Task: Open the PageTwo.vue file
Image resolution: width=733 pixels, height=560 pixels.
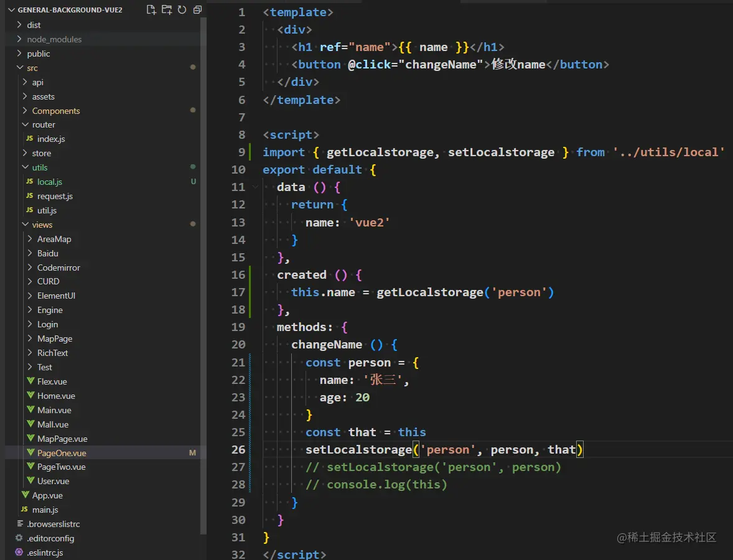Action: tap(61, 467)
